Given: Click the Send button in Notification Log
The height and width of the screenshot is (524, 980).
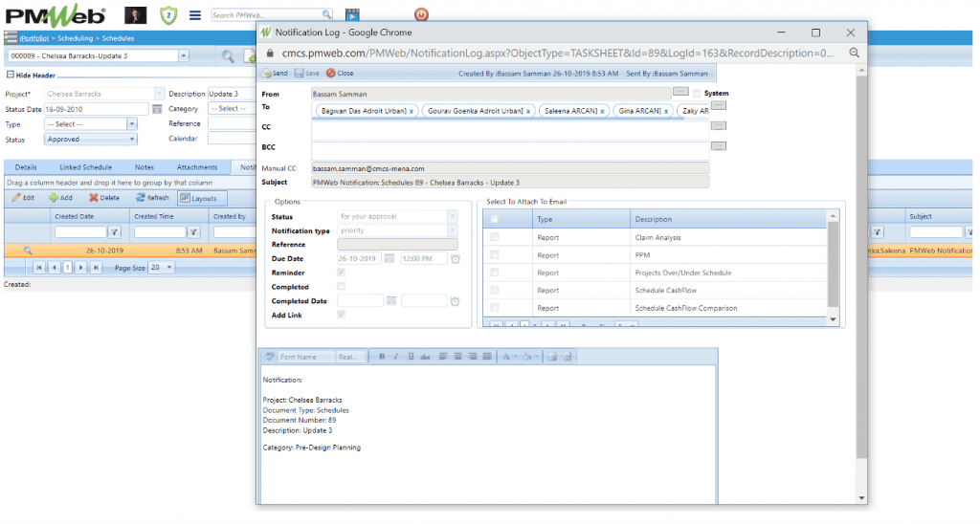Looking at the screenshot, I should point(275,73).
